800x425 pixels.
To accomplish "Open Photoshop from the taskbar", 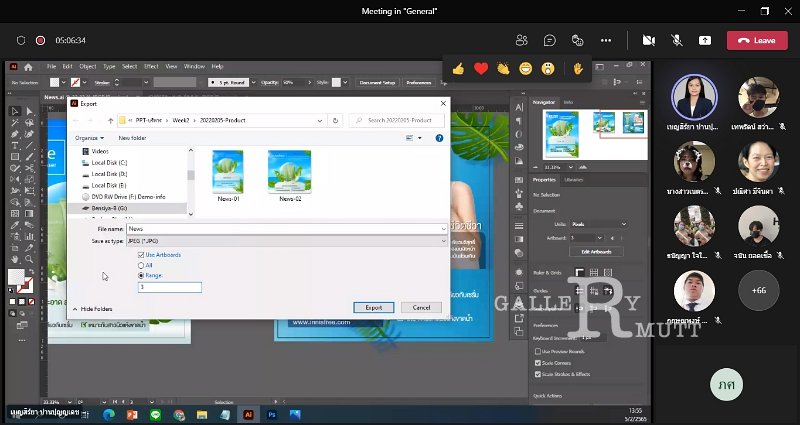I will [x=271, y=415].
